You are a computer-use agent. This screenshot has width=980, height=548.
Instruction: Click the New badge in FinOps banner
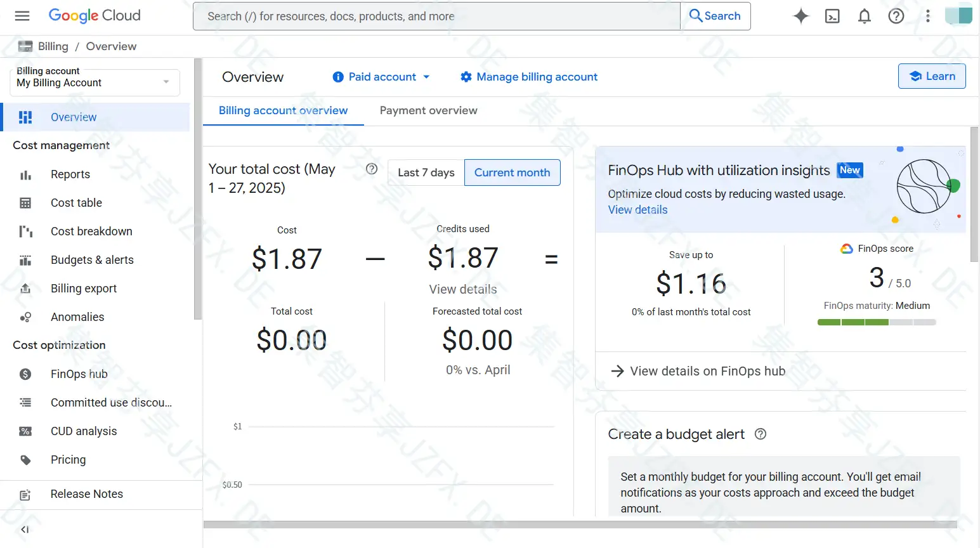[x=850, y=170]
